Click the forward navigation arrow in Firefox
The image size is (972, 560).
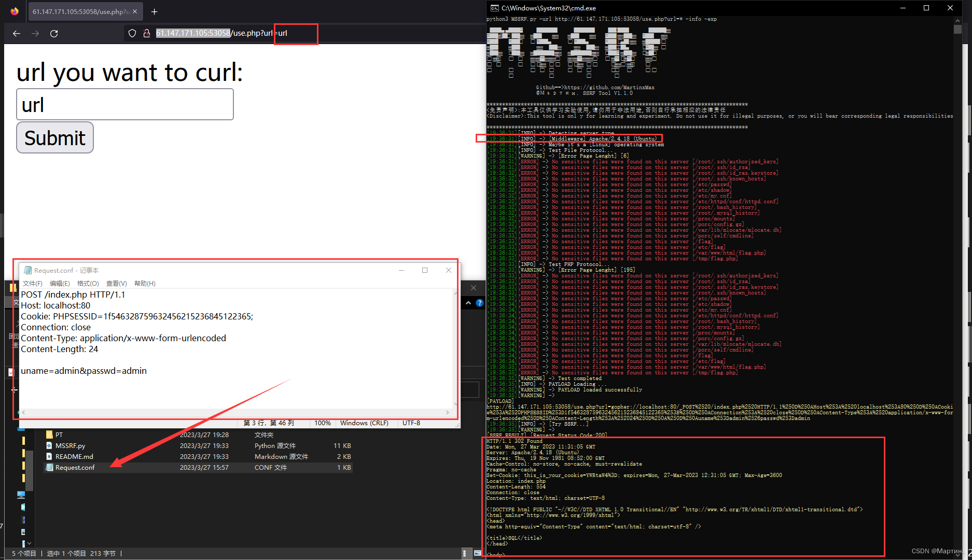35,33
